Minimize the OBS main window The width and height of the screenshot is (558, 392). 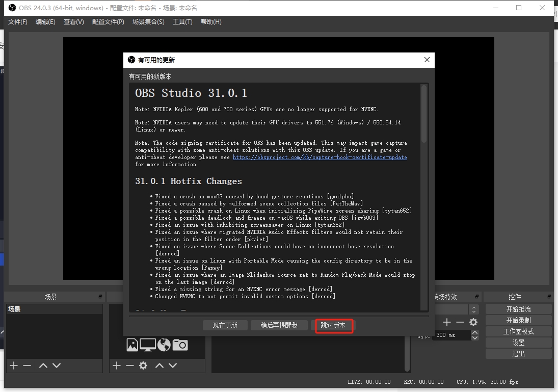pyautogui.click(x=496, y=8)
